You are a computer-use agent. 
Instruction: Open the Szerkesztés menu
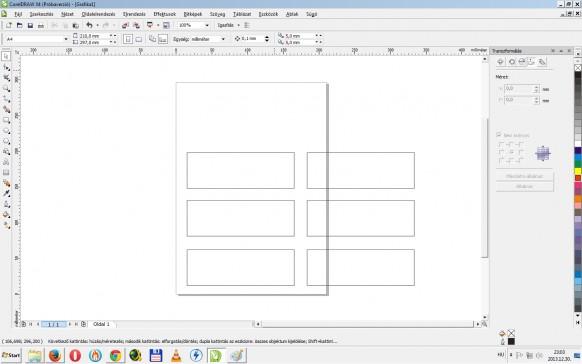[x=42, y=14]
